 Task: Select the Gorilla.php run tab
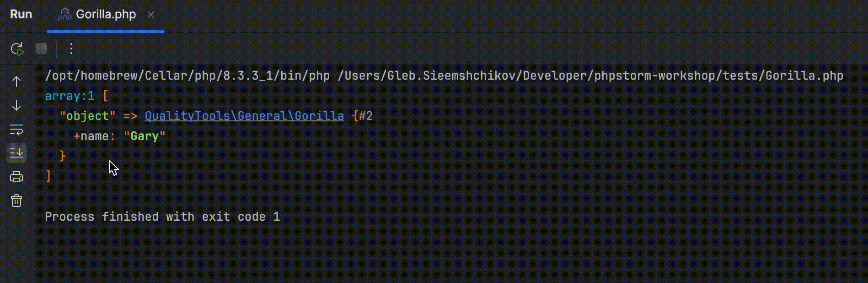pyautogui.click(x=106, y=15)
